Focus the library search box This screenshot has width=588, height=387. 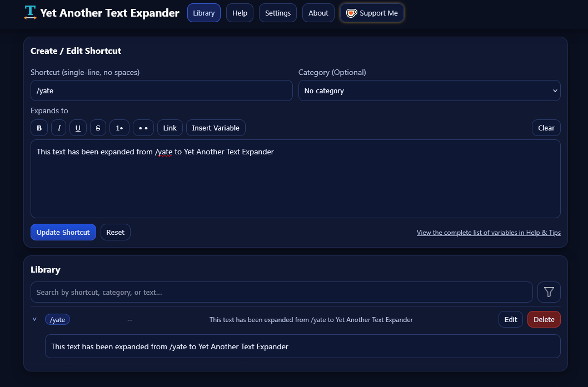pyautogui.click(x=282, y=292)
